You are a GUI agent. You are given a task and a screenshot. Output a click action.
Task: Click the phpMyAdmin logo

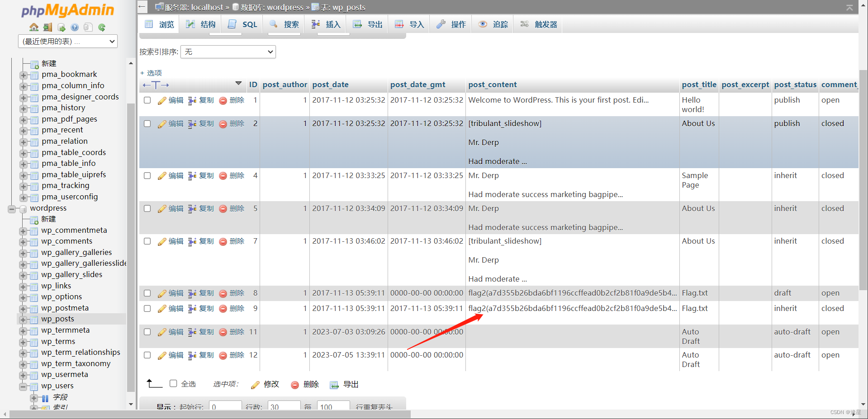tap(67, 10)
